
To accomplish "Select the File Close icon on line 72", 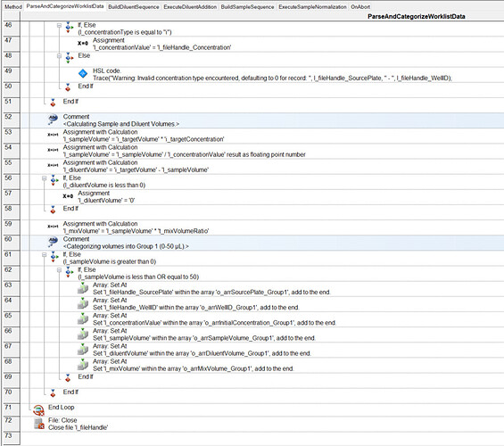I will 39,424.
